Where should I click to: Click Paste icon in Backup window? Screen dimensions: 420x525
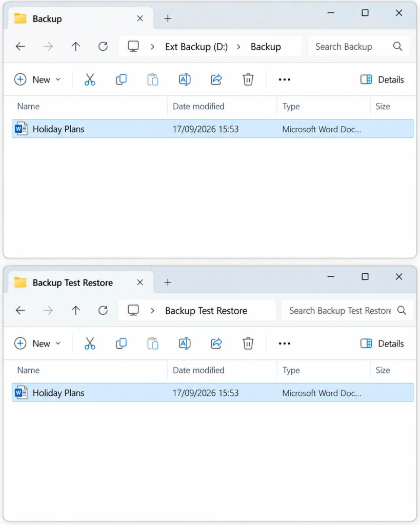(153, 79)
